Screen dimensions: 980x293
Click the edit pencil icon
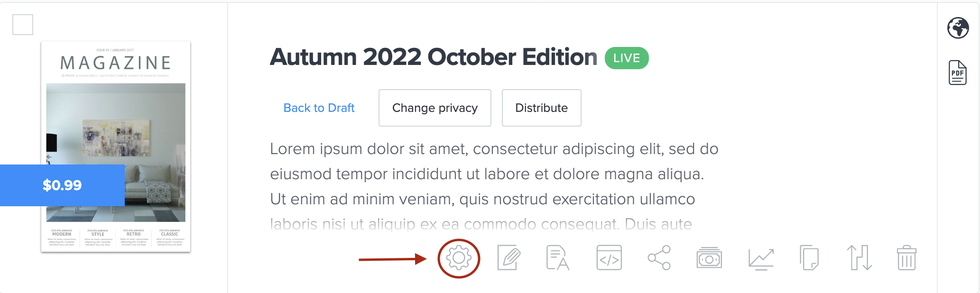click(509, 258)
